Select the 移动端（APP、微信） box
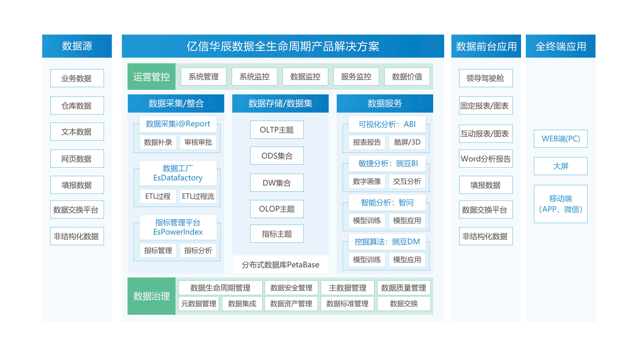Viewport: 644px width, 352px height. [x=561, y=204]
